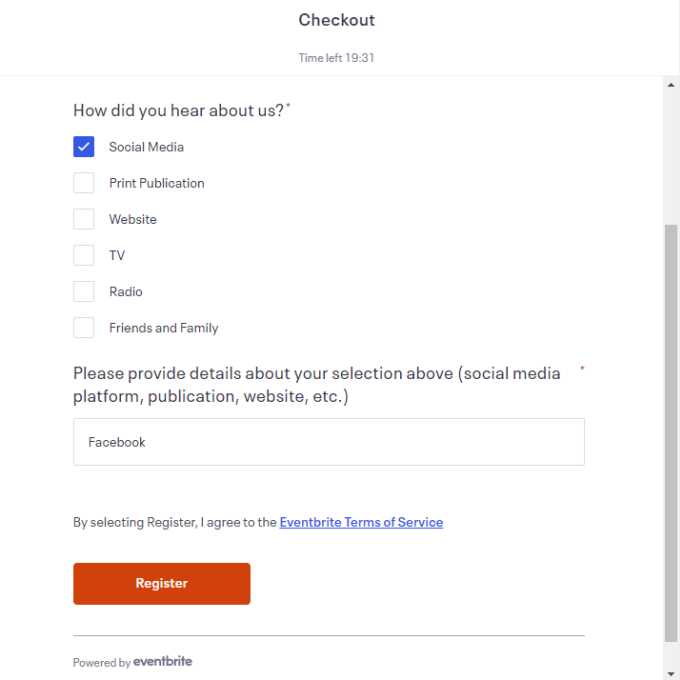Tick the Print Publication checkbox
Viewport: 680px width, 680px height.
pyautogui.click(x=84, y=183)
